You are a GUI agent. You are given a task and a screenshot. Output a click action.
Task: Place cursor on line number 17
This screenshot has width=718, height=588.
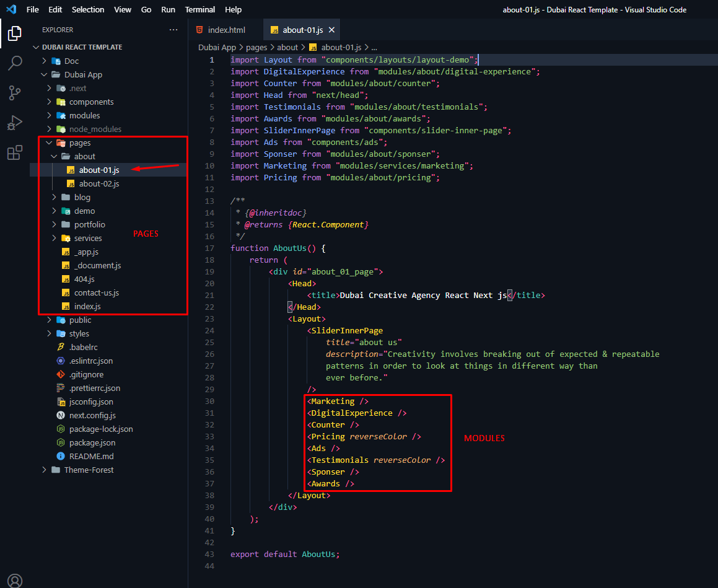coord(210,248)
